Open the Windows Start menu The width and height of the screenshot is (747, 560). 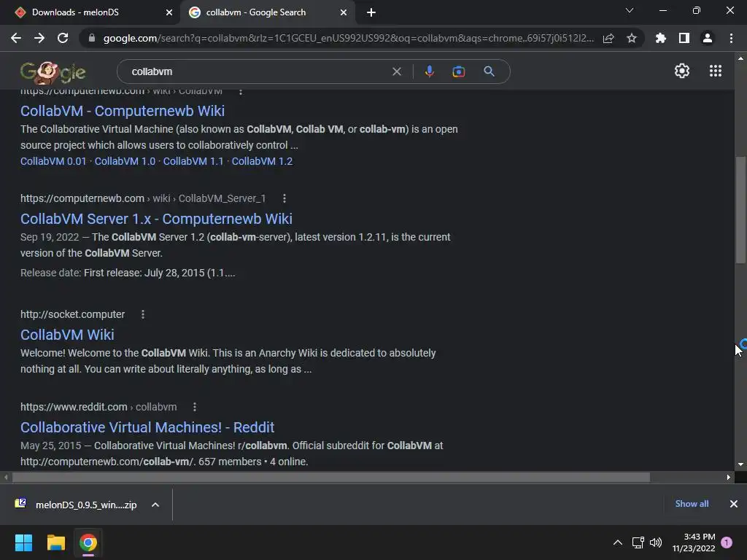point(23,542)
